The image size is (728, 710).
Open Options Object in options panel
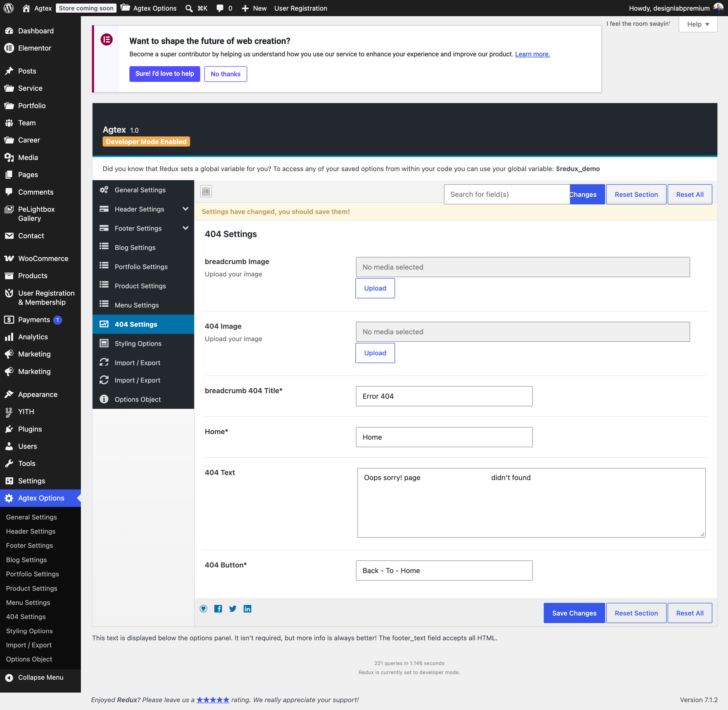143,399
